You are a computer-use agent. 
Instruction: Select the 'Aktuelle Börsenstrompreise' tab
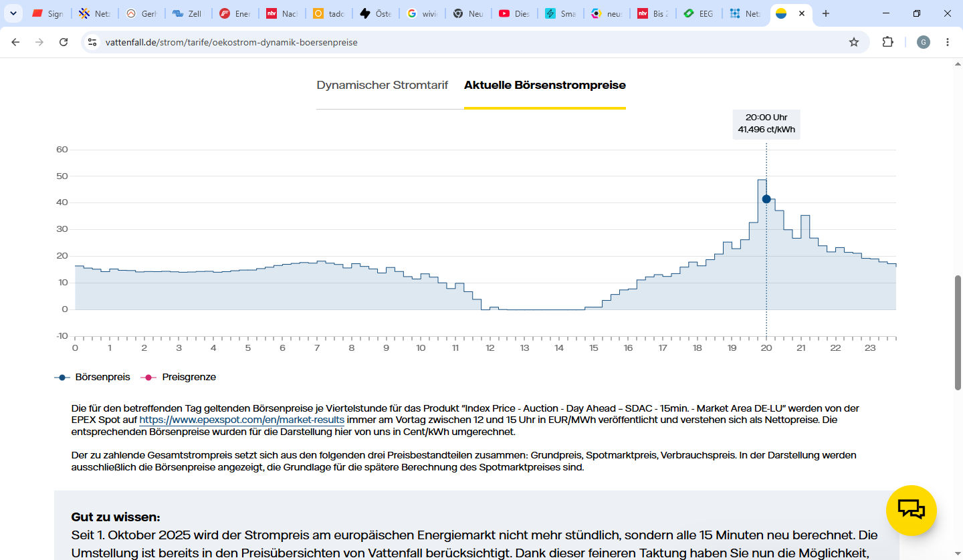(545, 86)
